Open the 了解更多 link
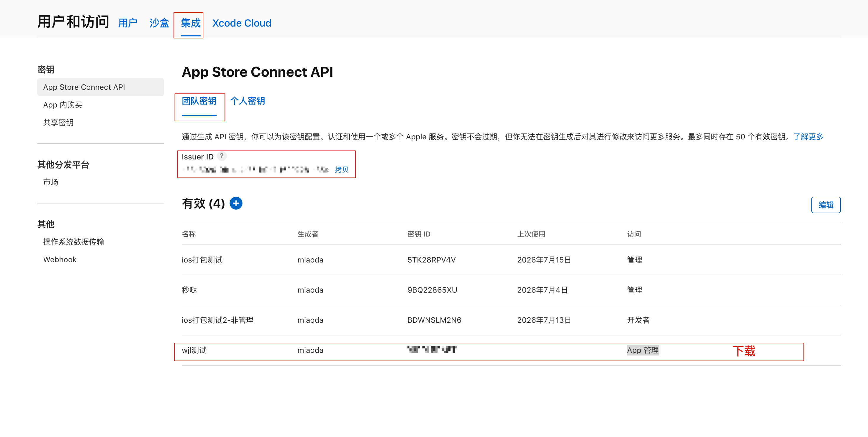 [x=808, y=136]
